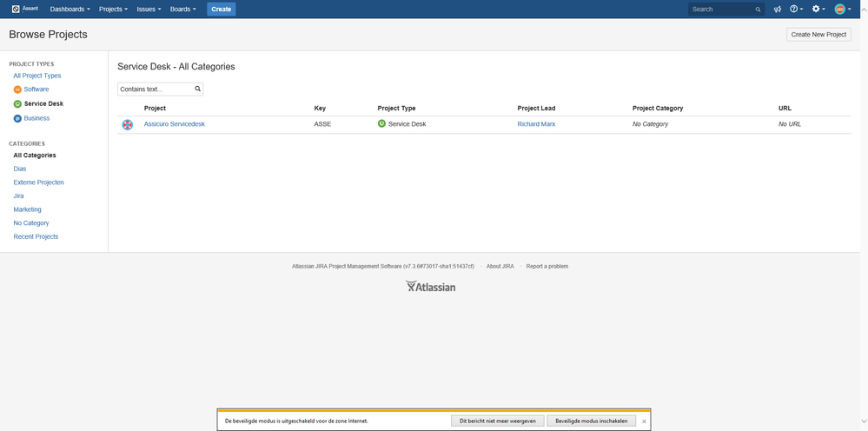Screen dimensions: 868x431
Task: Click the No URL cell
Action: (x=790, y=124)
